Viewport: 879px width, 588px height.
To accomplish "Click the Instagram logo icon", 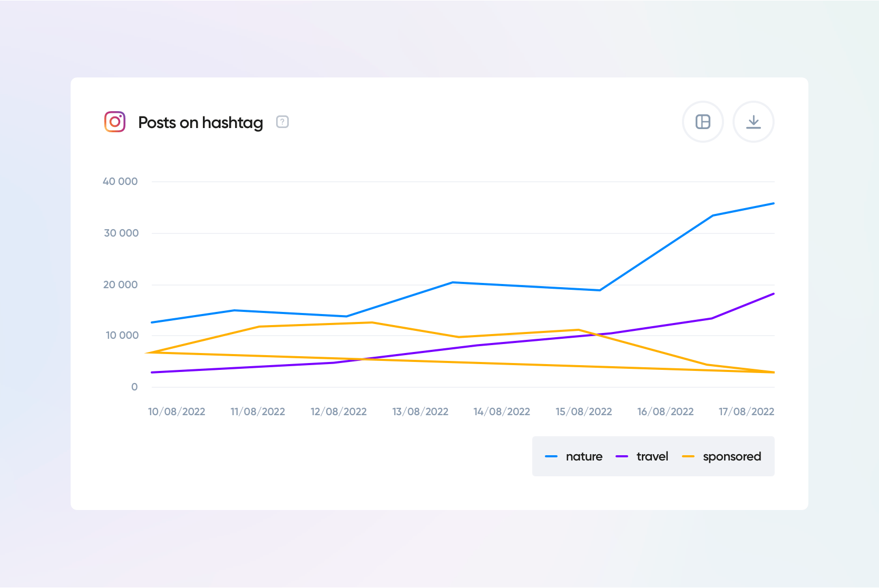I will 115,122.
